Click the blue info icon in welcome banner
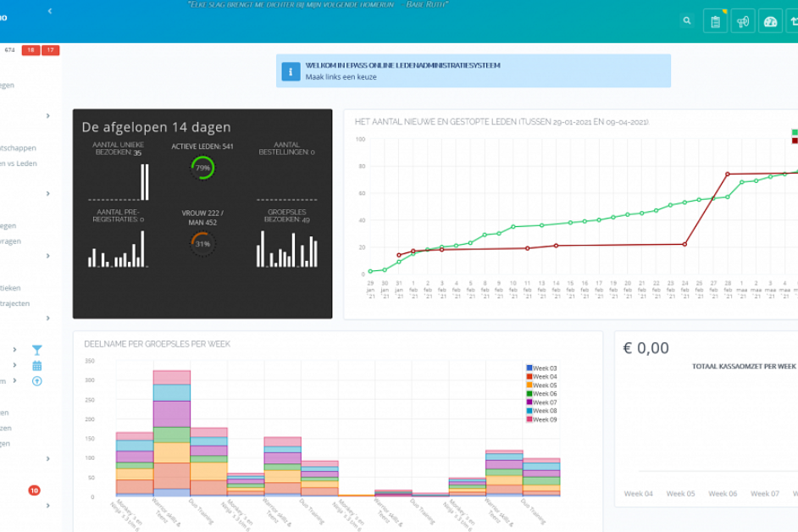 (x=291, y=71)
